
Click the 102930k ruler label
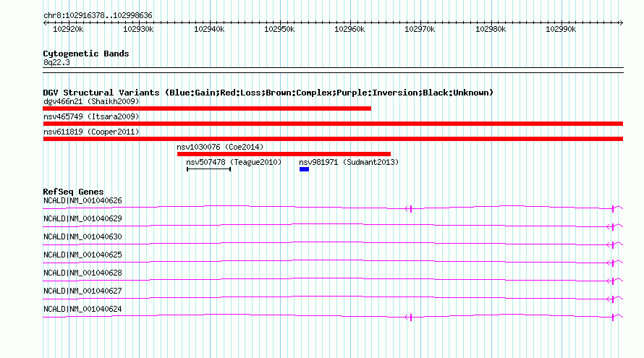point(138,29)
